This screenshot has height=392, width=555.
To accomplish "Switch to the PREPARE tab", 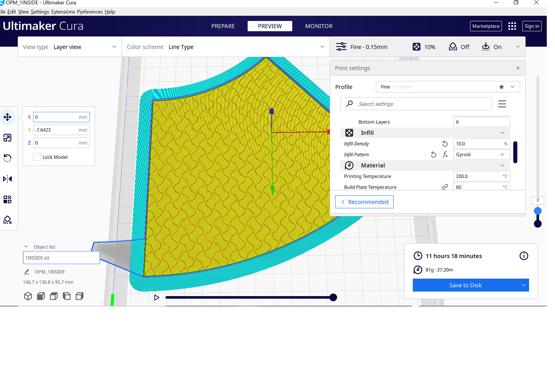I will [223, 26].
